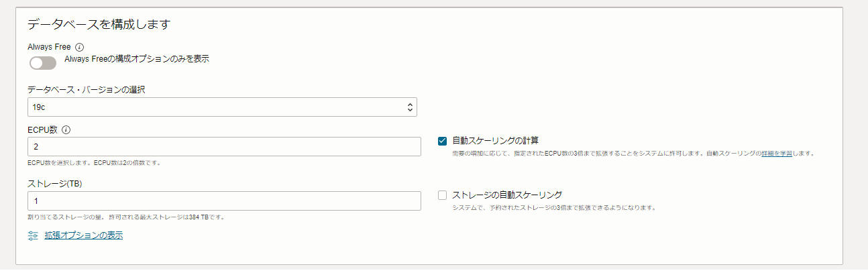Open the database version dropdown showing 19c
Viewport: 868px width, 271px height.
[221, 107]
